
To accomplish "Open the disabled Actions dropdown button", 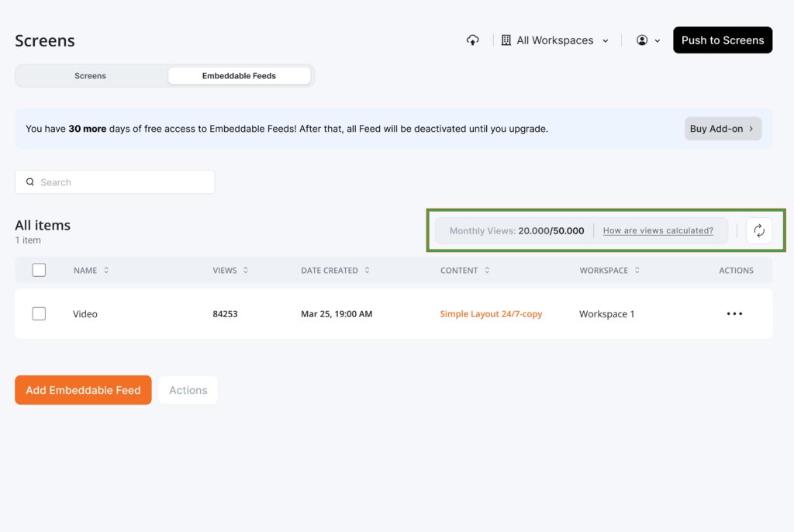I will coord(188,390).
